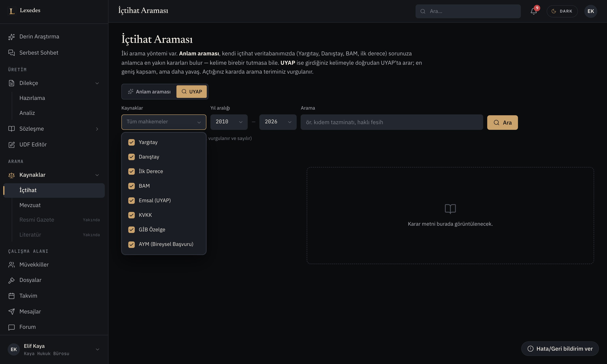
Task: Click the Dilekçe document icon
Action: click(12, 83)
